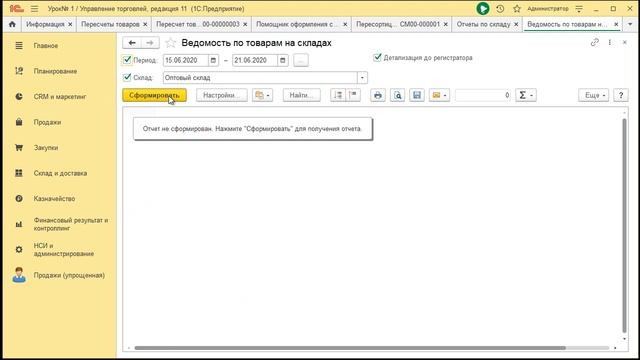640x360 pixels.
Task: Switch to Отчеты по складу tab
Action: click(483, 24)
